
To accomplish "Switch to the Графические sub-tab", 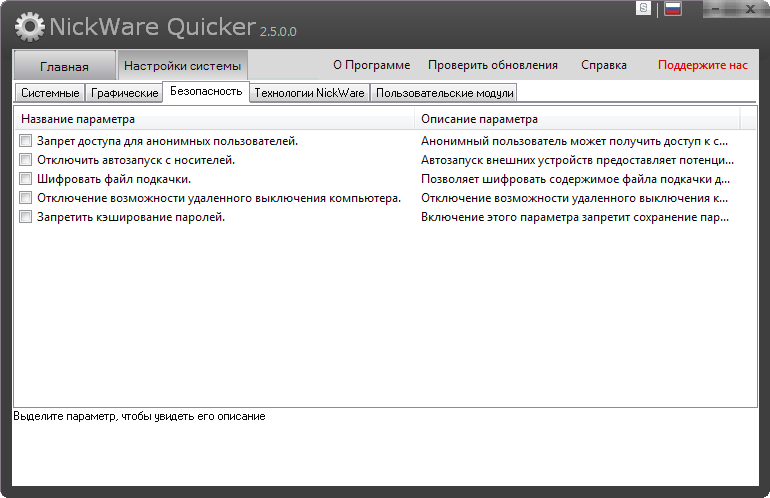I will click(125, 93).
